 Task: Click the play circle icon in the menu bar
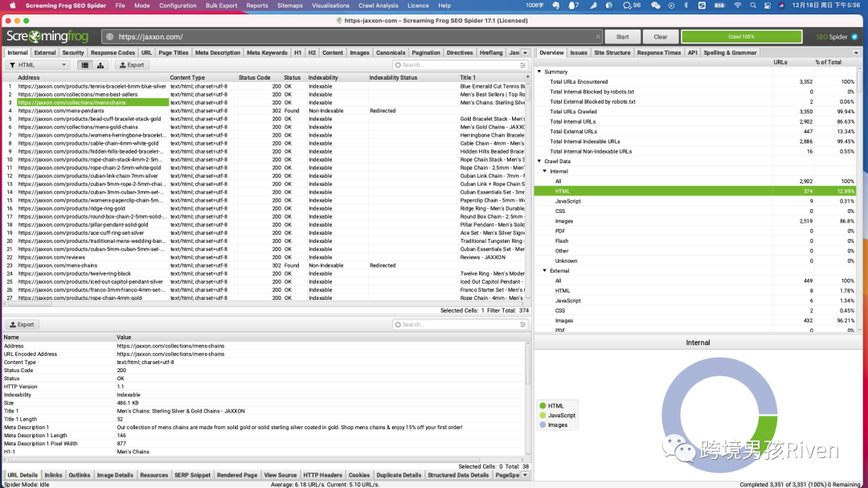[671, 6]
